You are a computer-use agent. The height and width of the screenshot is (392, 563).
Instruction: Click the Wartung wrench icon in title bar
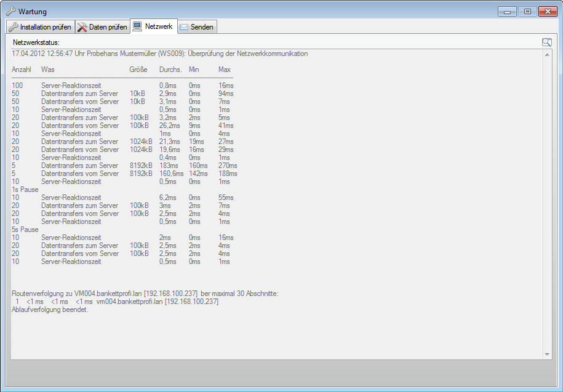(10, 12)
